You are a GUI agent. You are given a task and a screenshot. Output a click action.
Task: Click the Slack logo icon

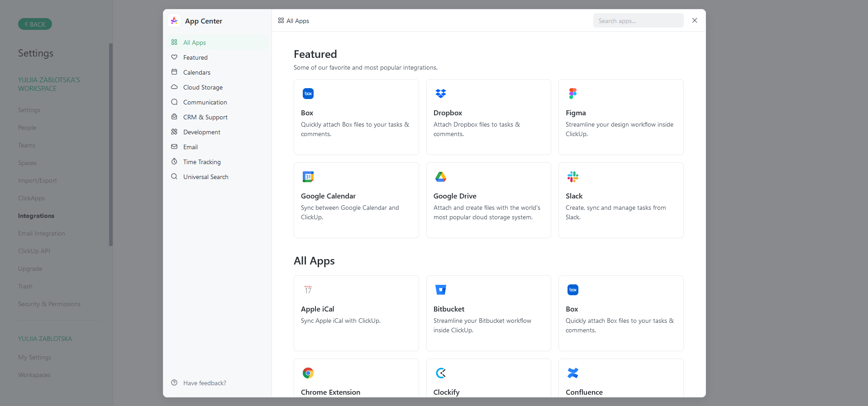[573, 177]
